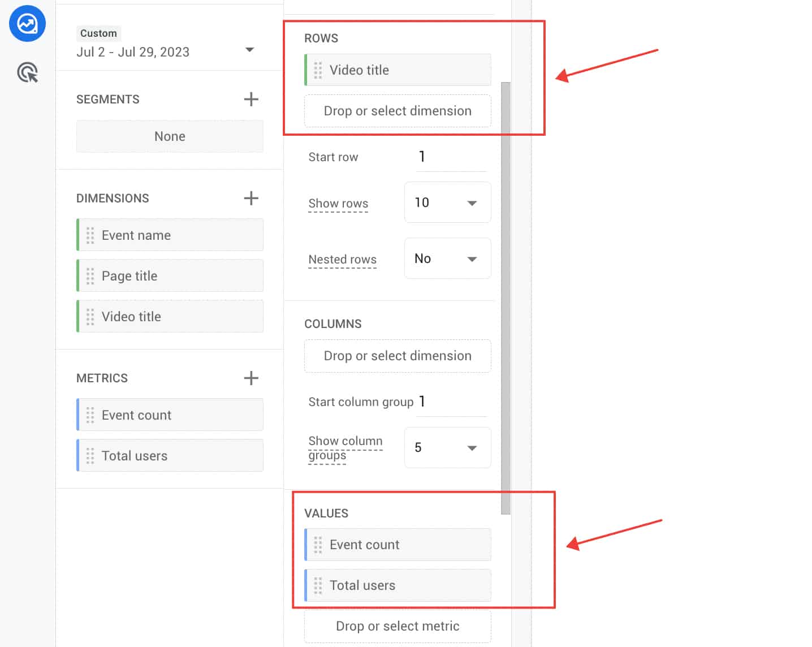812x647 pixels.
Task: Select Event count in Metrics list
Action: [x=170, y=415]
